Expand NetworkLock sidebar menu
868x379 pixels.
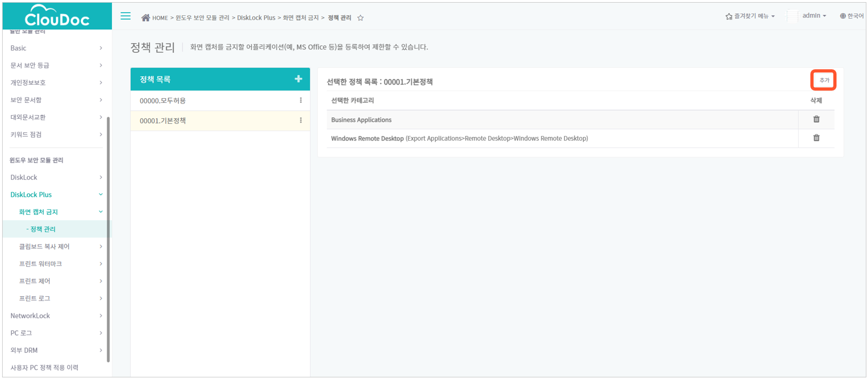[x=56, y=316]
